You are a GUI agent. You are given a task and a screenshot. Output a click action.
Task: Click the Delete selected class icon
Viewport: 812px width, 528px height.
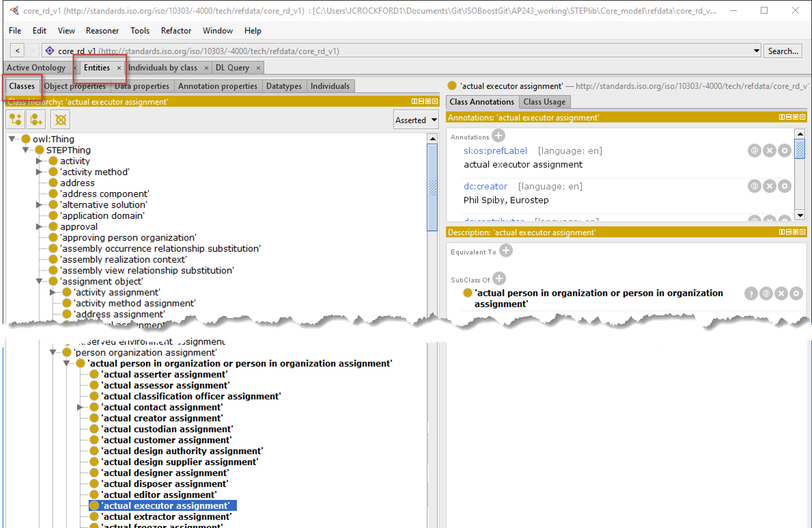point(61,120)
